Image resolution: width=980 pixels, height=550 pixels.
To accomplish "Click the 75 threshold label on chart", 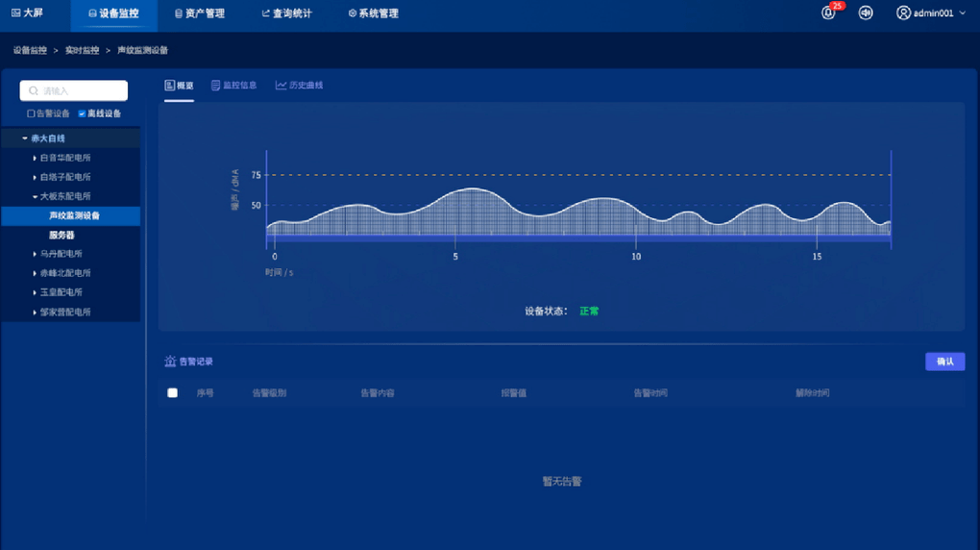I will pyautogui.click(x=257, y=175).
